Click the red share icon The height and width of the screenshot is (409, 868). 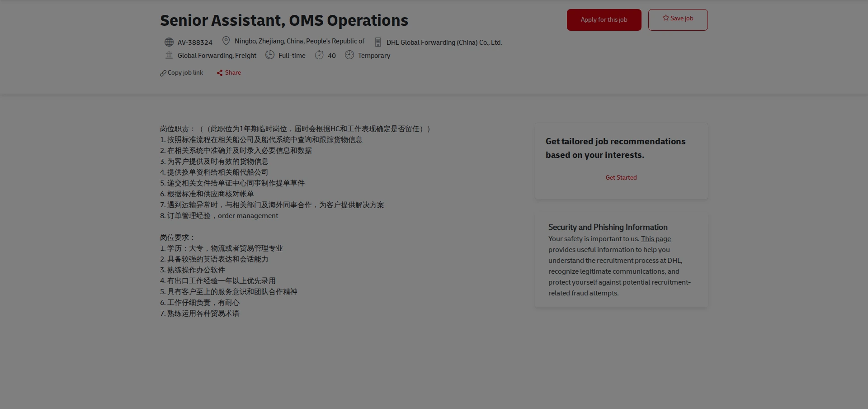(x=220, y=73)
